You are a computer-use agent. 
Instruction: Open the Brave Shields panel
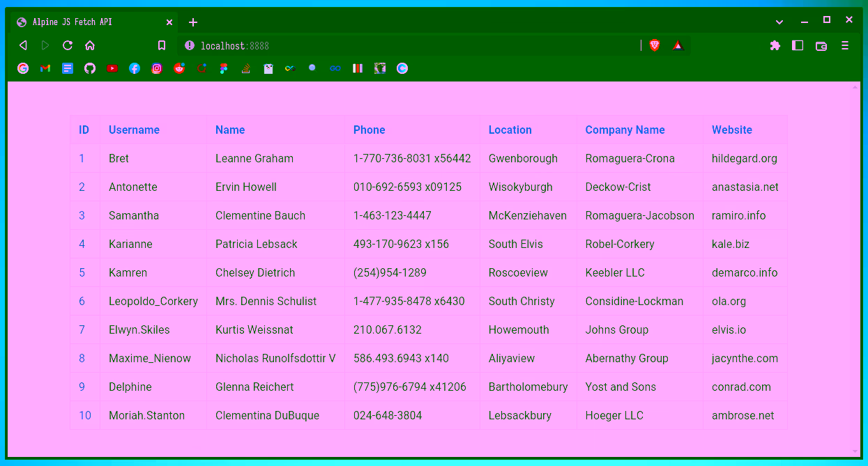[654, 45]
